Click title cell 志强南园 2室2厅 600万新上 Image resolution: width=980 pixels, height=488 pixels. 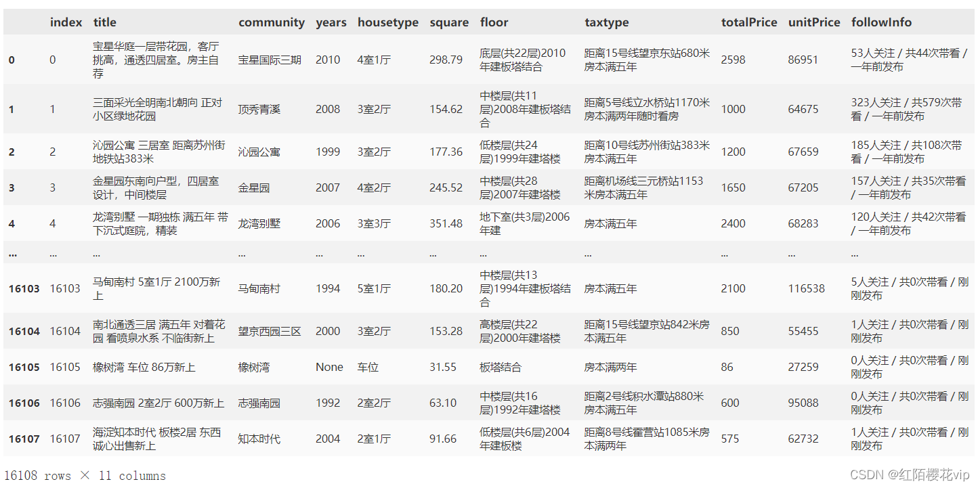coord(158,403)
